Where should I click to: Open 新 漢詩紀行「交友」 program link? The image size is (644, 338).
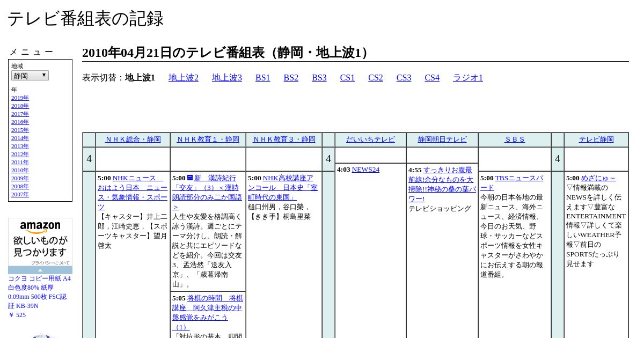(208, 193)
